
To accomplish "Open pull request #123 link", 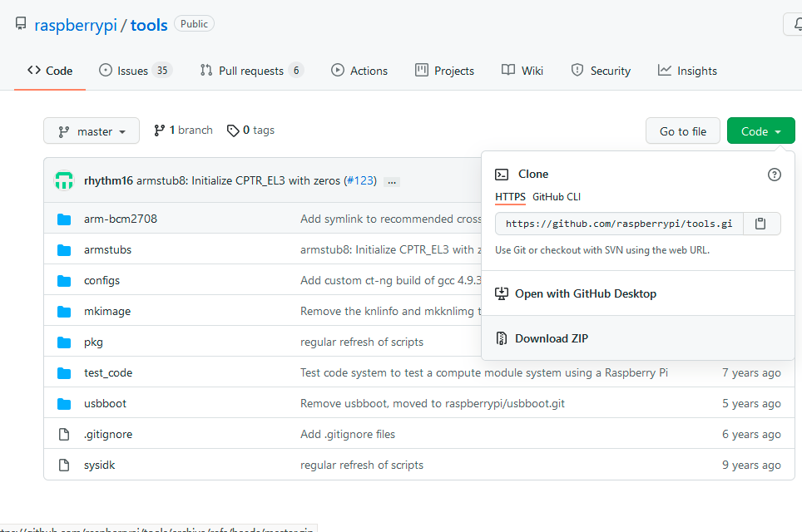I will click(x=360, y=180).
